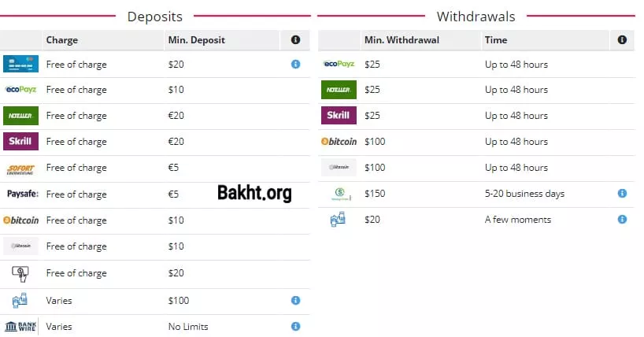
Task: Show info for the Bank Wire deposit
Action: pos(296,326)
